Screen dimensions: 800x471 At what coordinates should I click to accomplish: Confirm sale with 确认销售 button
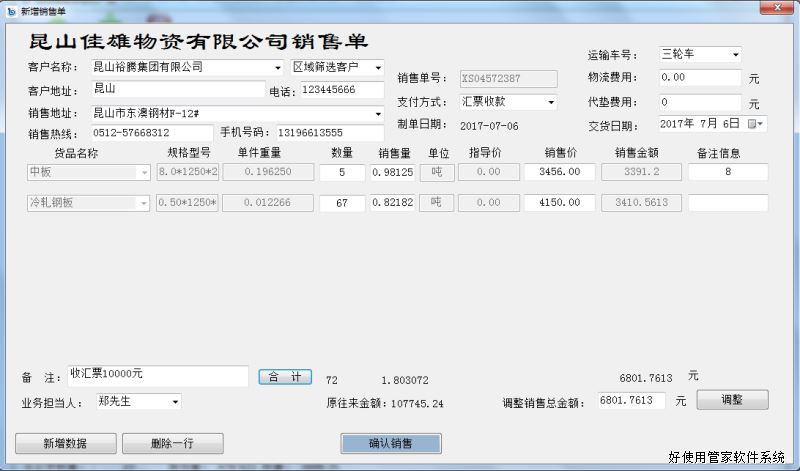[x=390, y=443]
